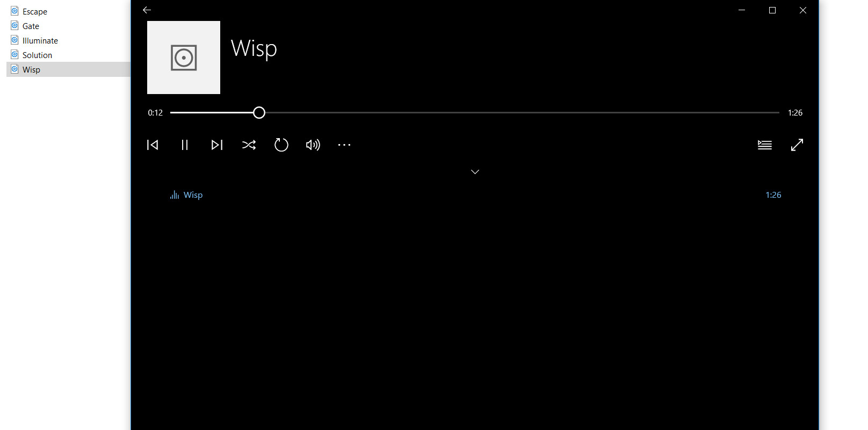Open the volume control
Screen dimensions: 868x430
point(313,145)
